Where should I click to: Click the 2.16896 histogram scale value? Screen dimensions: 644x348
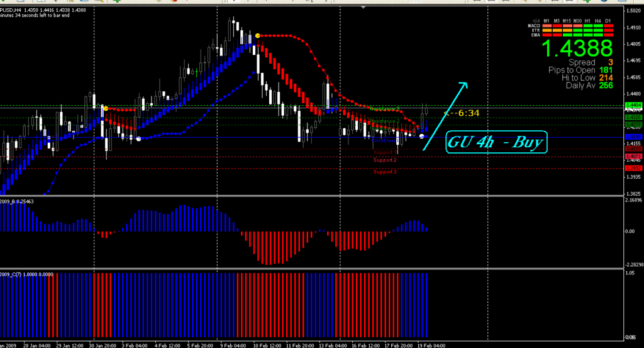click(633, 200)
